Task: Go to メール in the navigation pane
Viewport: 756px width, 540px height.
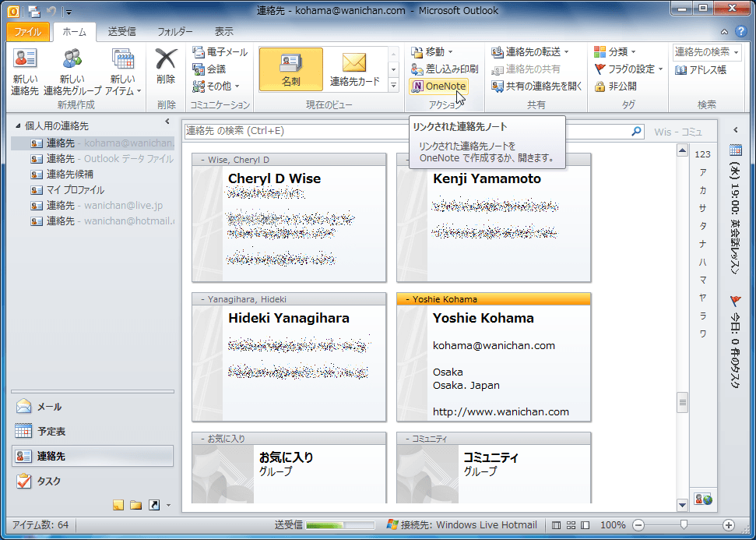Action: 93,407
